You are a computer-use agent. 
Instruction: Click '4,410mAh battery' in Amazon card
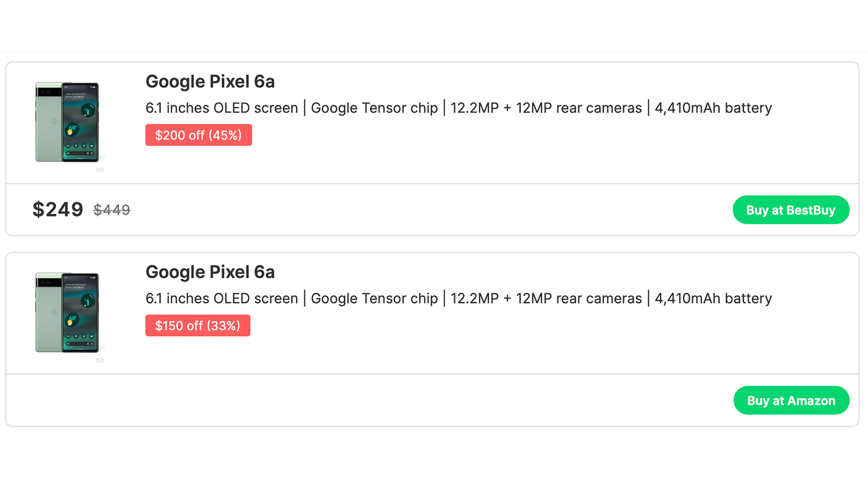click(713, 299)
